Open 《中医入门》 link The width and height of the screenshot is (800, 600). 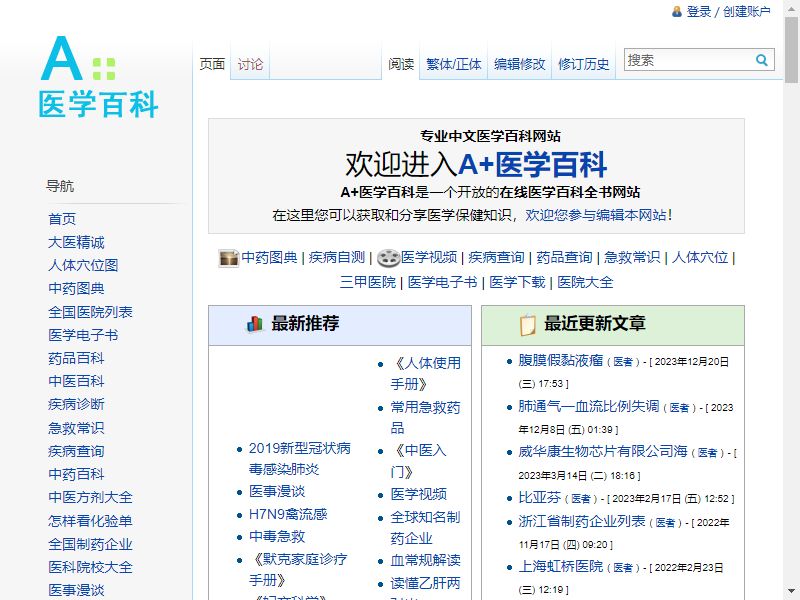[418, 461]
